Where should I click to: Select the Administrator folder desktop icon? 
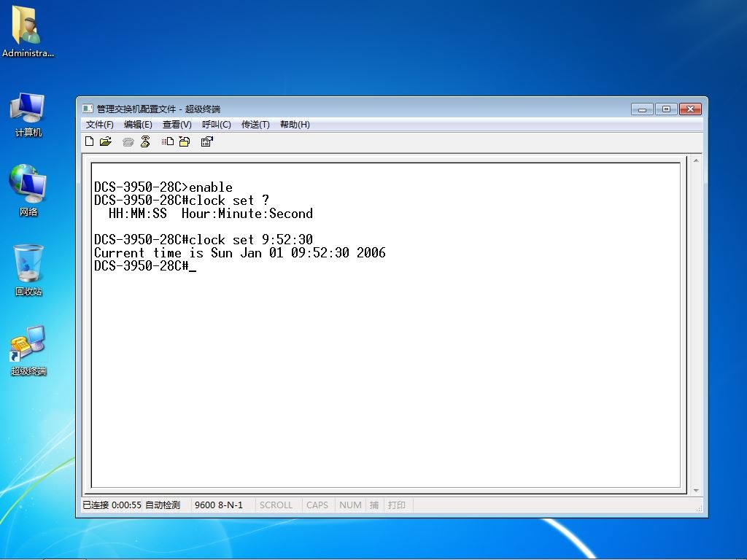28,31
